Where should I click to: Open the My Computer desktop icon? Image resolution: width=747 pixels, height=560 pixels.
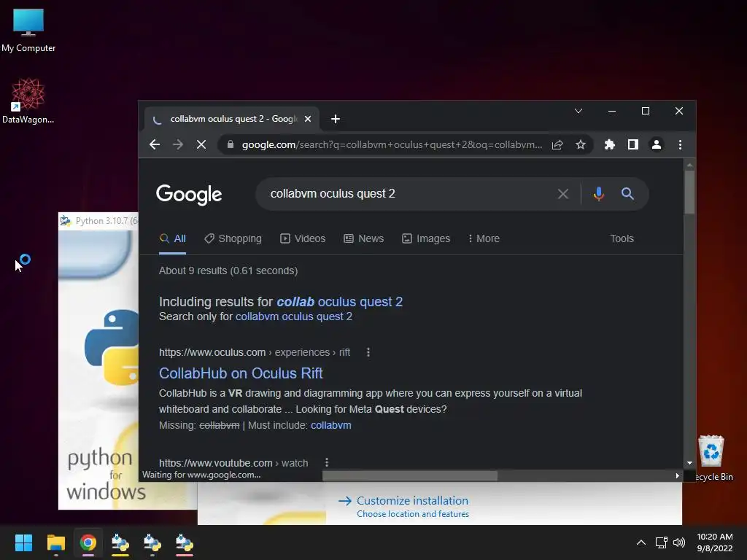[28, 31]
